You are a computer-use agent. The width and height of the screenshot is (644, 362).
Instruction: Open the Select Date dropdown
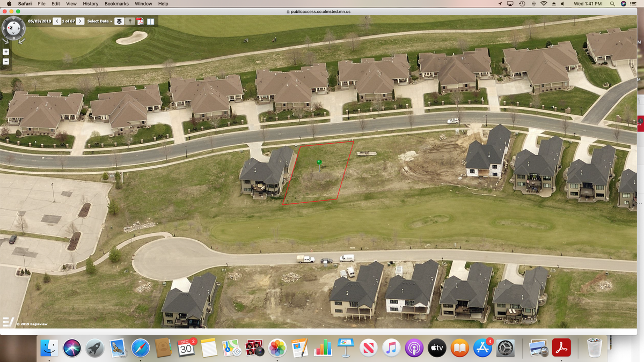tap(98, 21)
